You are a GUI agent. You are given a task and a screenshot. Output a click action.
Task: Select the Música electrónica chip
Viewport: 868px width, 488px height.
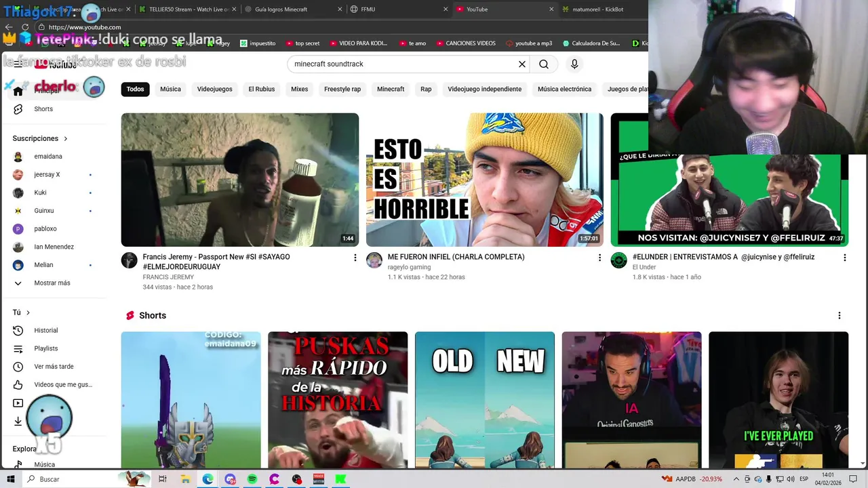[564, 89]
